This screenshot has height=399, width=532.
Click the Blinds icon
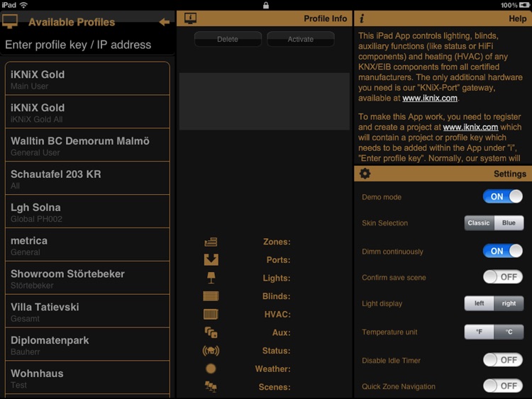(211, 296)
